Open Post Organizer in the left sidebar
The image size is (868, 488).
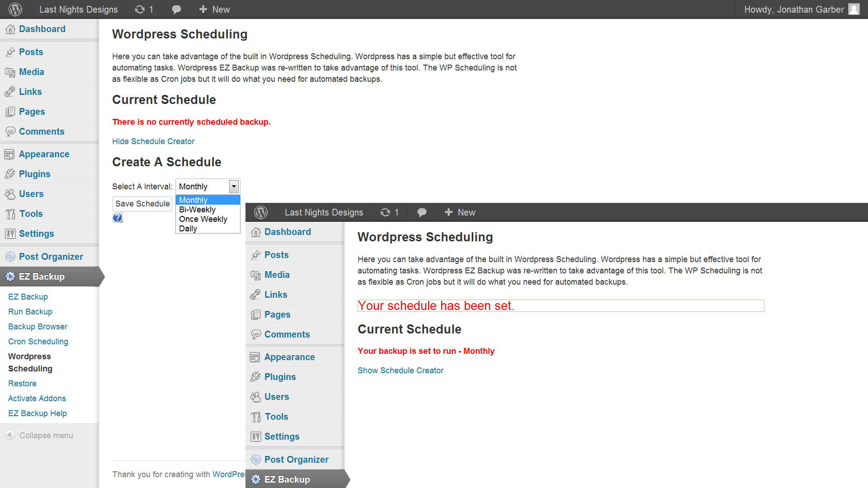point(51,257)
